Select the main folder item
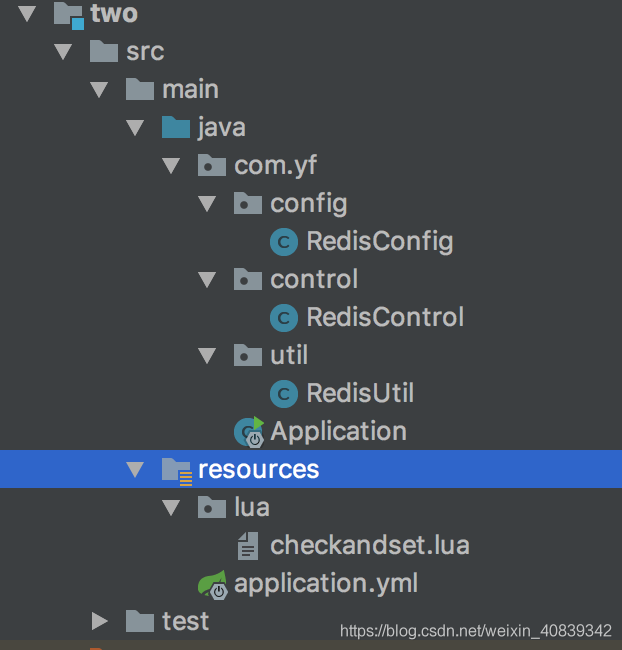Viewport: 622px width, 650px height. pos(190,90)
